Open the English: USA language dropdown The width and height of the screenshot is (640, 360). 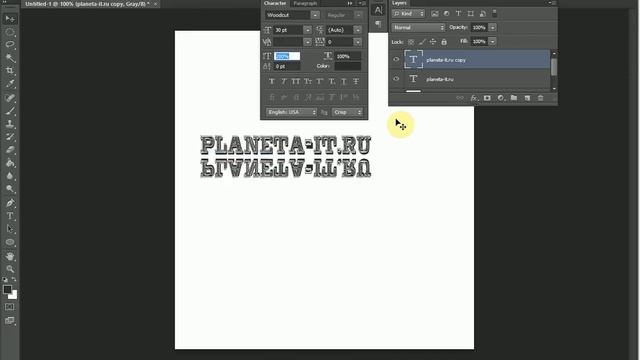[291, 112]
